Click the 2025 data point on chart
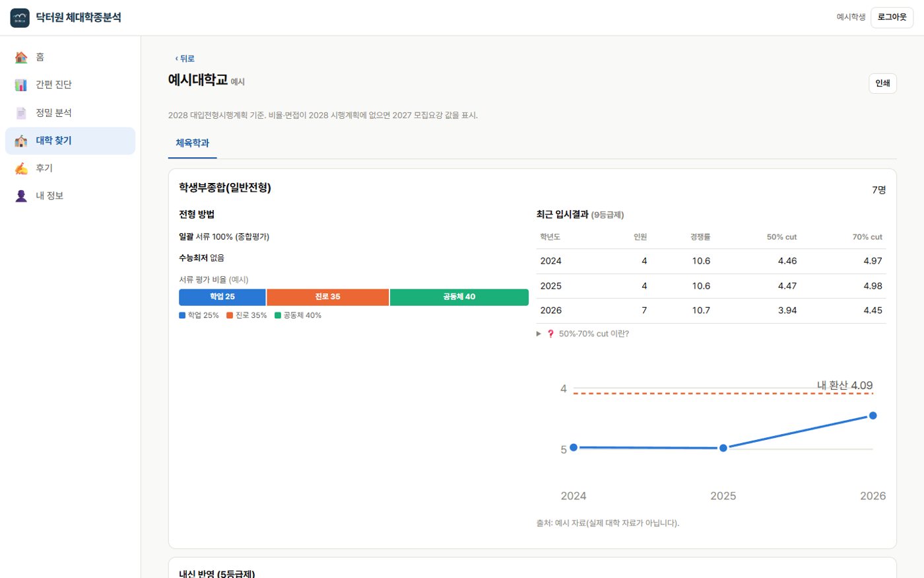 click(x=723, y=448)
